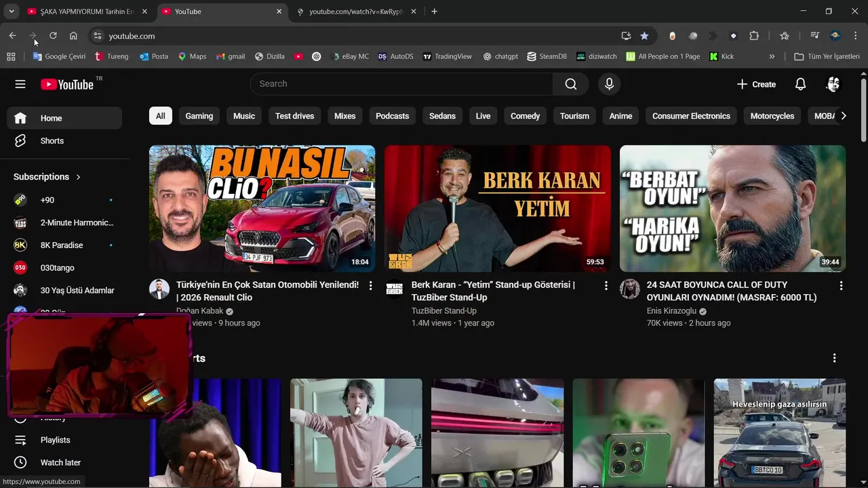The width and height of the screenshot is (868, 488).
Task: Open the SteamDB bookmark
Action: point(547,56)
